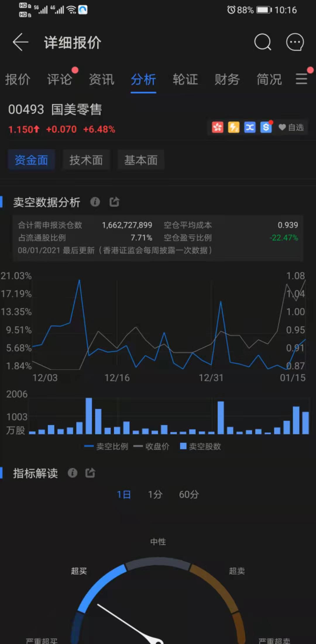Tap the 1,662,727,899 short position value
This screenshot has height=644, width=316.
127,225
